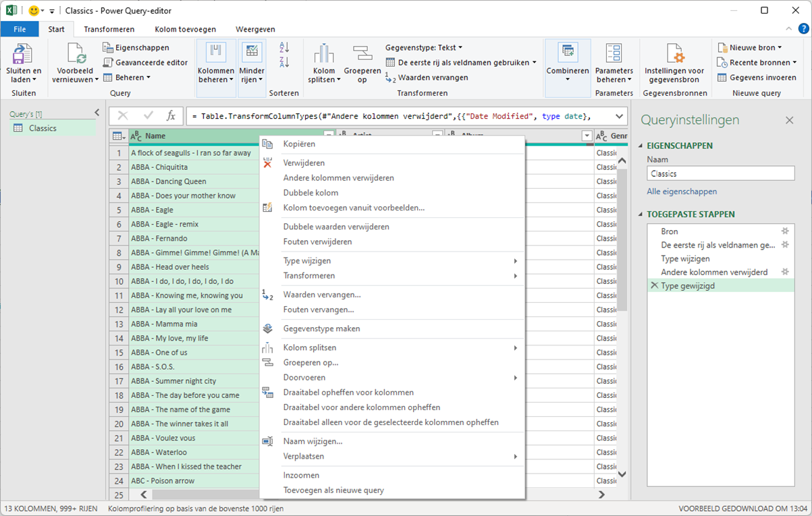Open the Alle eigenschappen link
The image size is (812, 516).
pyautogui.click(x=682, y=192)
